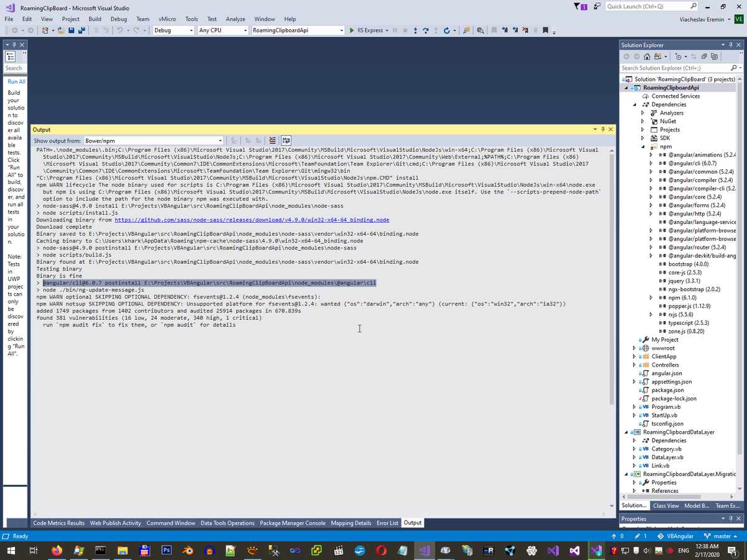Viewport: 747px width, 560px height.
Task: Click the Solution Explorer search magnifier icon
Action: point(734,68)
